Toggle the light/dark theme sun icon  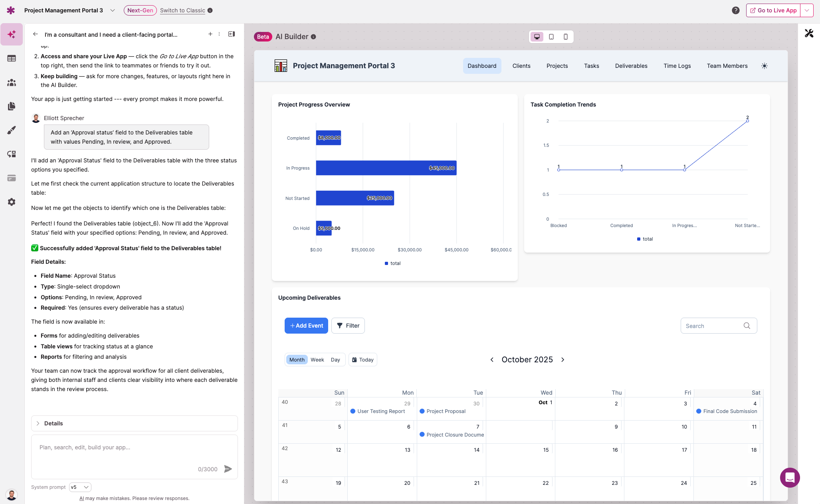(764, 66)
